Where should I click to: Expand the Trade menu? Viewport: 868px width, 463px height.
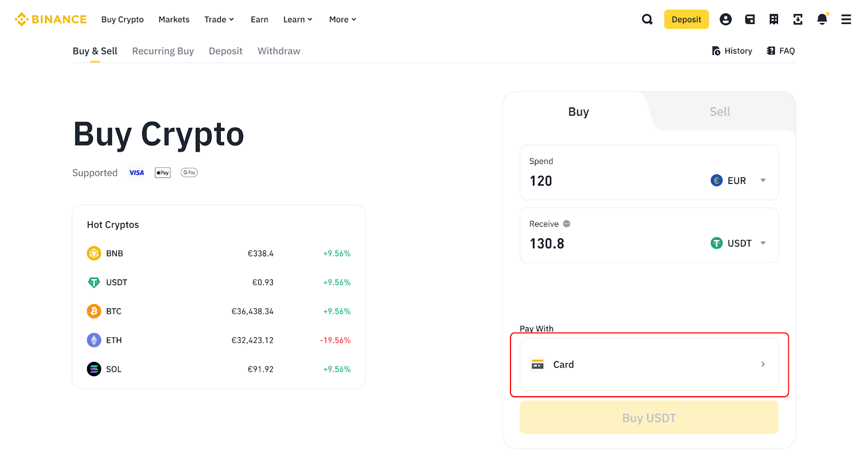(219, 20)
